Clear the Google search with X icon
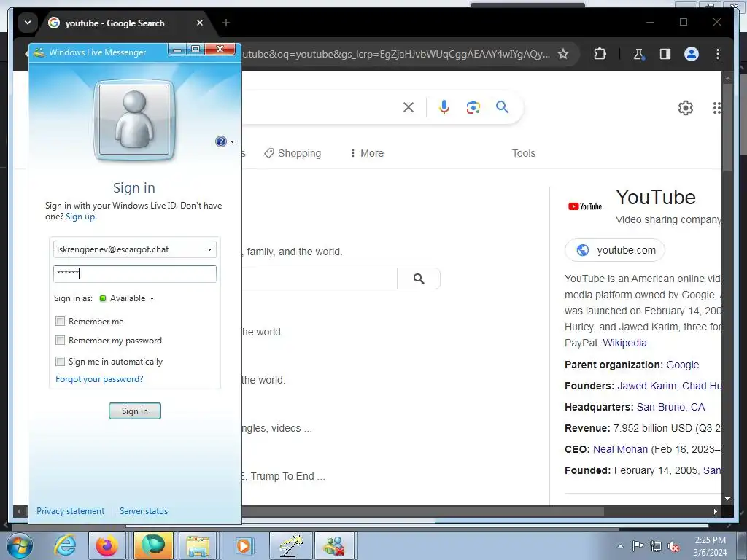 point(409,107)
